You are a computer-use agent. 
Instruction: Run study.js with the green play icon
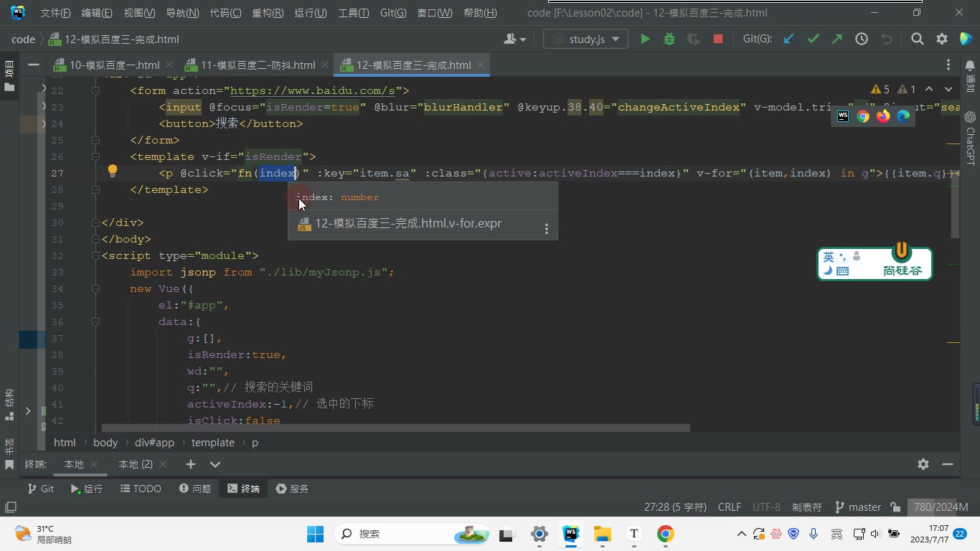(645, 39)
